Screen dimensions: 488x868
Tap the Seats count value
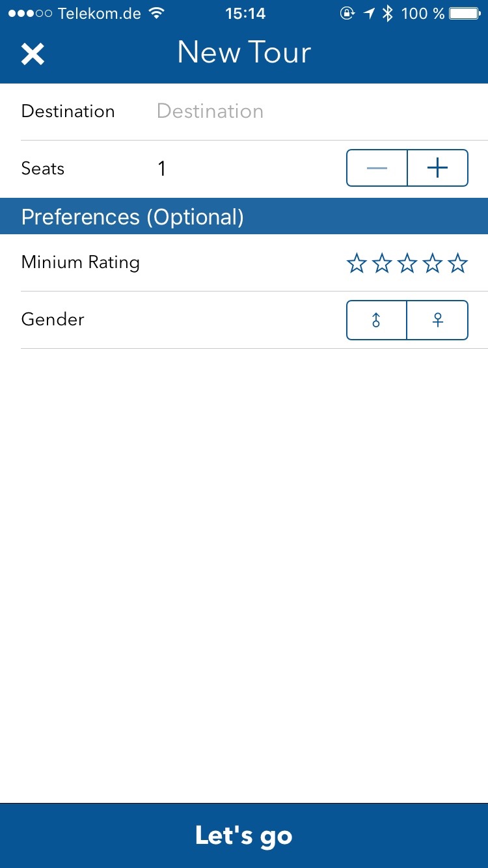pos(162,169)
